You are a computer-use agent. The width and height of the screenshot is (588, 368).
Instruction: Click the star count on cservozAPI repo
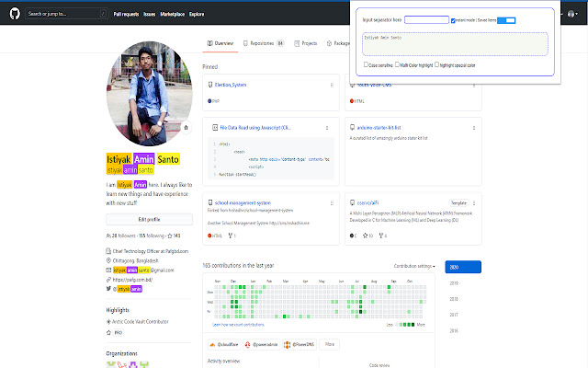point(371,236)
